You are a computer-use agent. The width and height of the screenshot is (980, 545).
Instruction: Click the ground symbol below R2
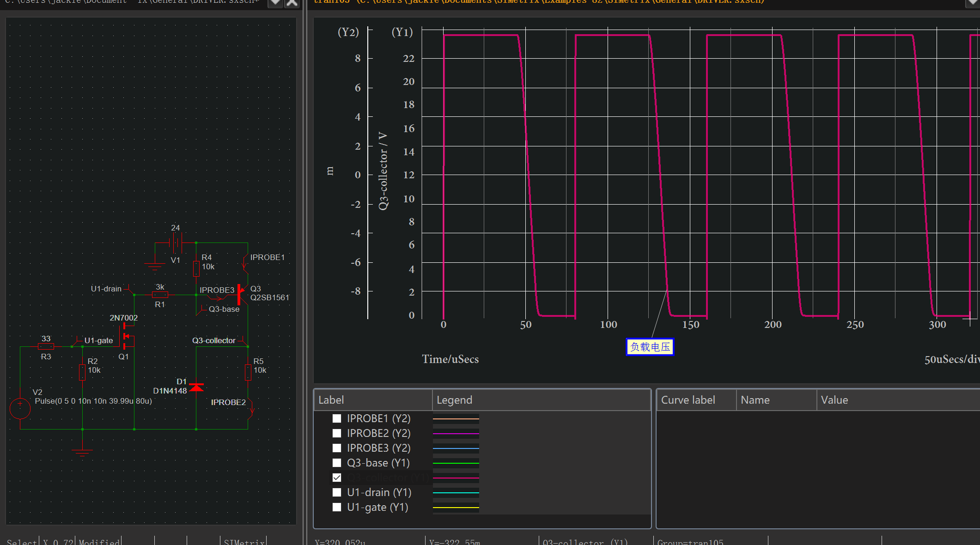82,452
